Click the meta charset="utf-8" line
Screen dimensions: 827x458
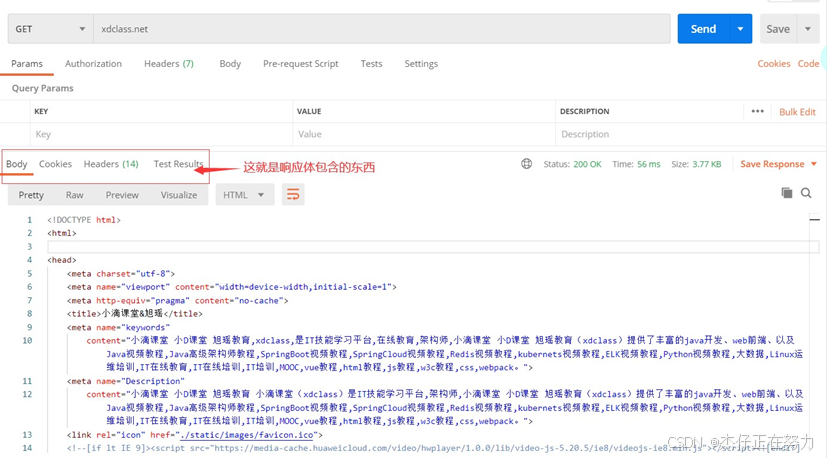coord(121,273)
